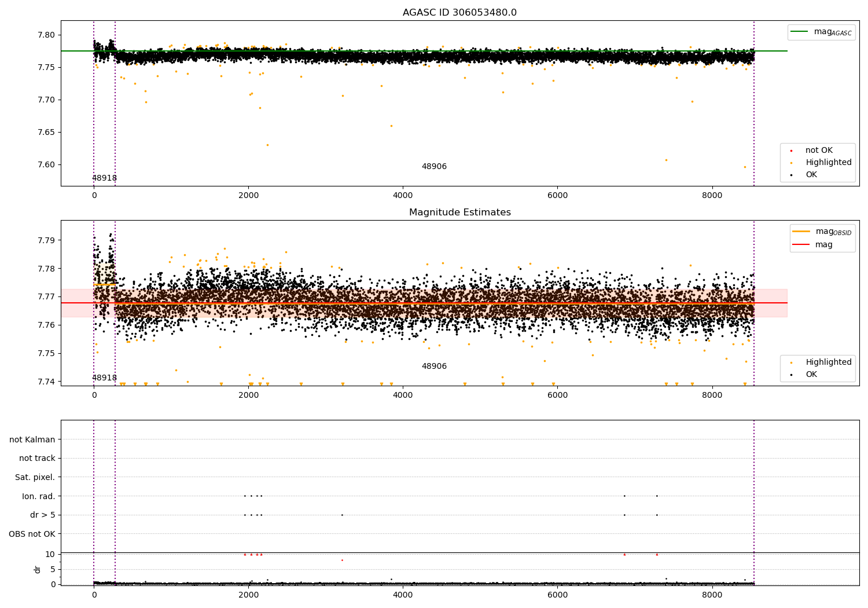Click the 48918 label in the middle plot
Screen dimensions: 868x608
[104, 378]
